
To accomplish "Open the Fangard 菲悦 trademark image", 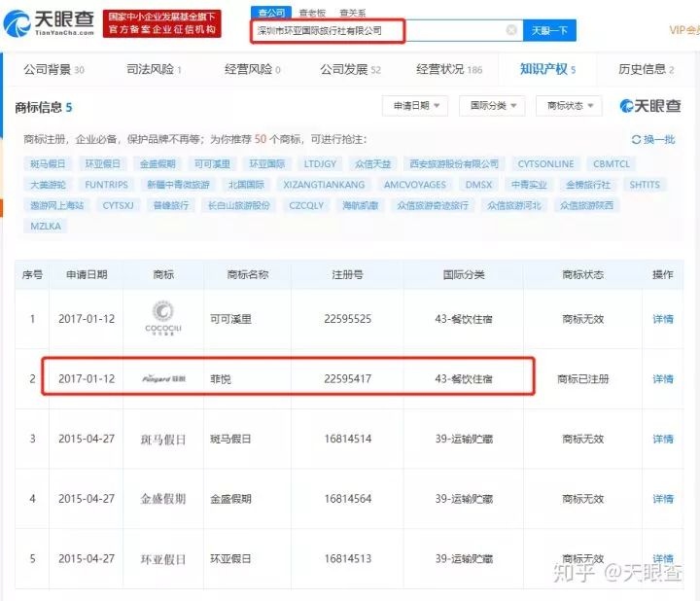I will pos(163,379).
